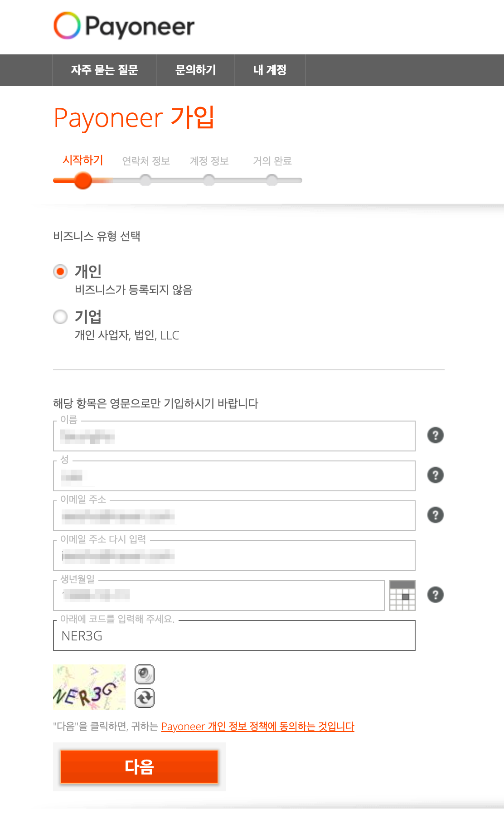Click the 이메일 주소 다시 입력 field
Image resolution: width=504 pixels, height=814 pixels.
[x=234, y=556]
